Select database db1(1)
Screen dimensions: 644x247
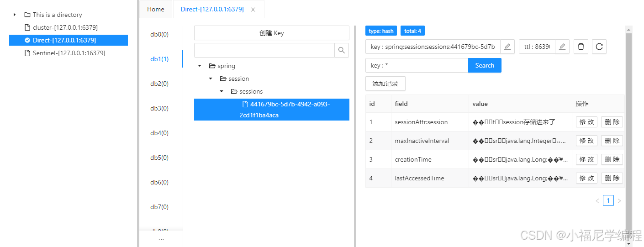160,59
